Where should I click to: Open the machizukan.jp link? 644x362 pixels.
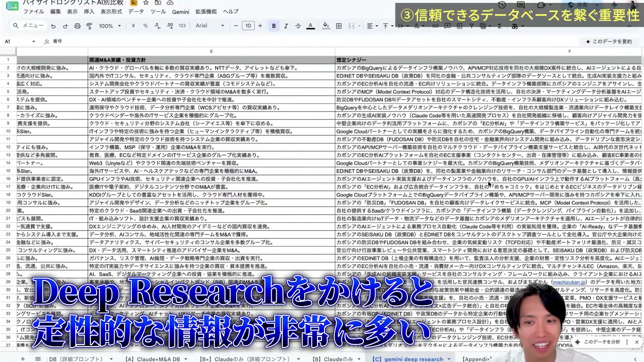(x=569, y=282)
